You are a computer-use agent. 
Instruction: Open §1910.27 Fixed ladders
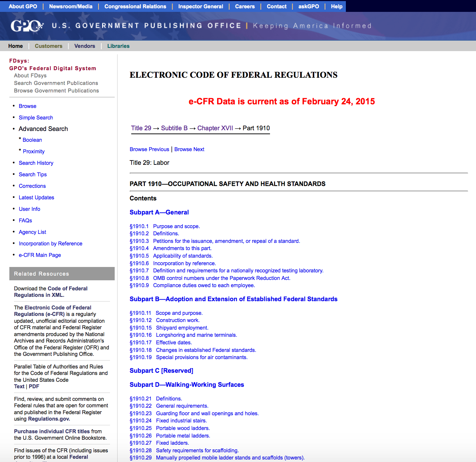(x=159, y=443)
